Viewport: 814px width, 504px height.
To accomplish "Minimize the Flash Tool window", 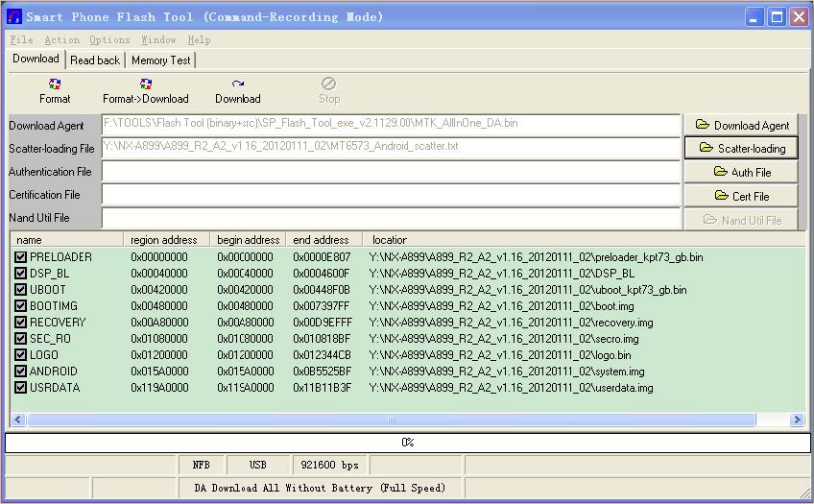I will click(754, 17).
